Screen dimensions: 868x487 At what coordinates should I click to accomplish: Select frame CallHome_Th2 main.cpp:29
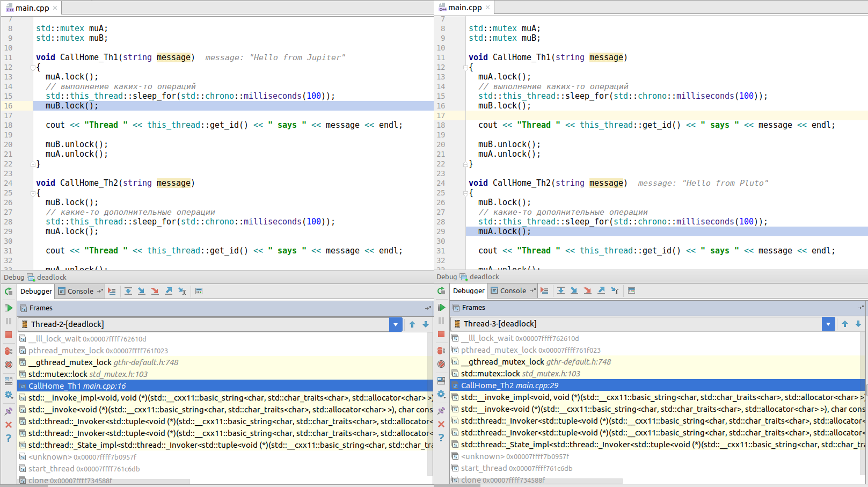click(658, 386)
